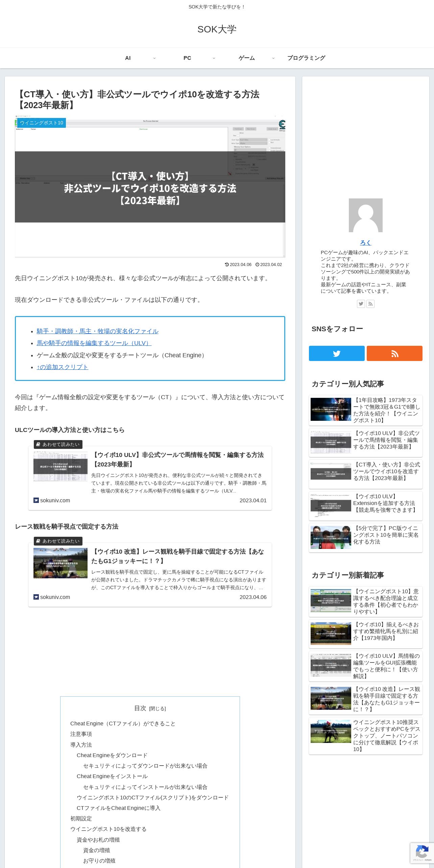Jump to Cheat Engineをインストール section
This screenshot has width=434, height=868.
click(112, 776)
